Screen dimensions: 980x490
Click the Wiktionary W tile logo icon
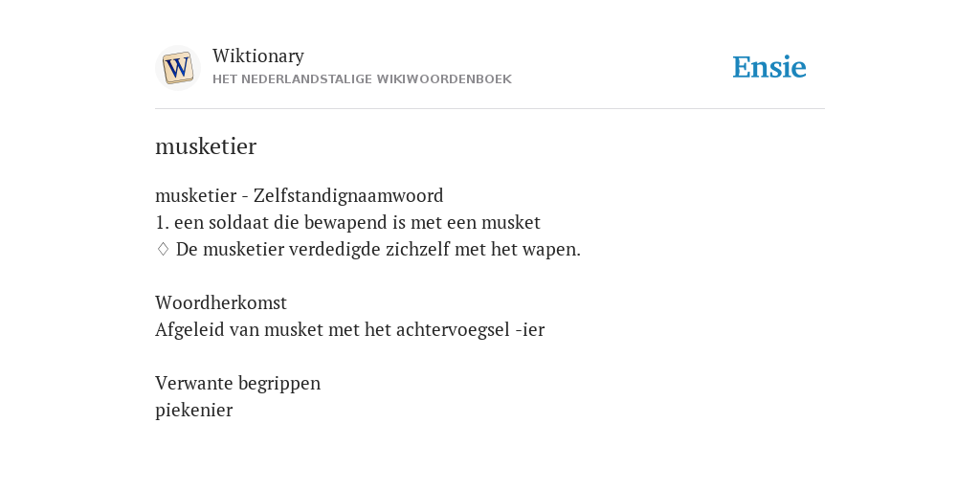coord(177,68)
